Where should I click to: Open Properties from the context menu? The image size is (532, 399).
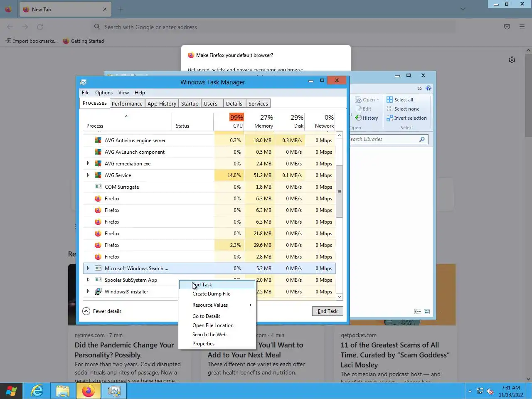click(217, 344)
